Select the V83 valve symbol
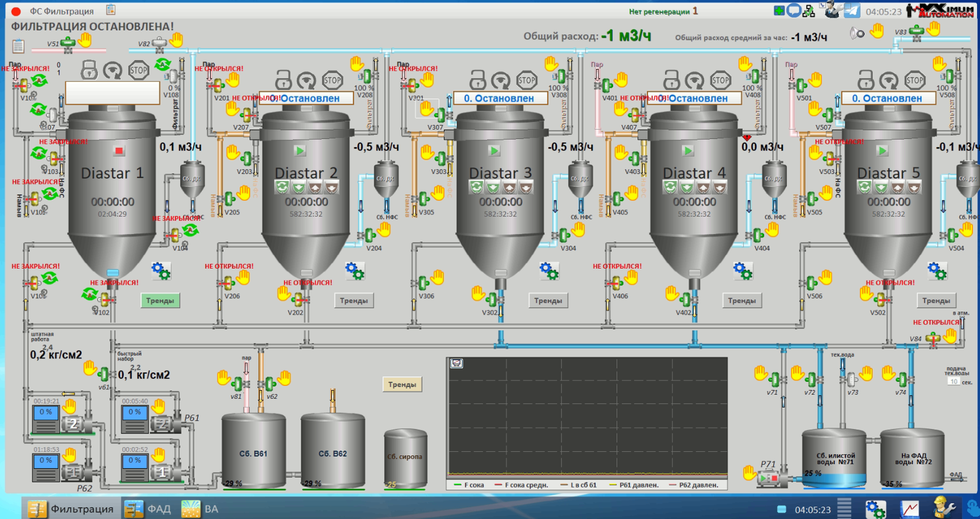980x519 pixels. coord(916,31)
